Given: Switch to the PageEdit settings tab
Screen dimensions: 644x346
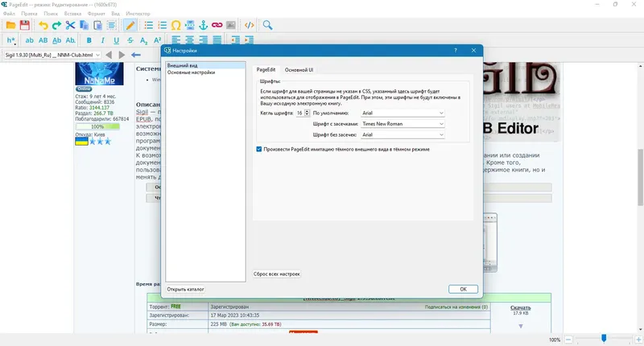Looking at the screenshot, I should pos(266,70).
